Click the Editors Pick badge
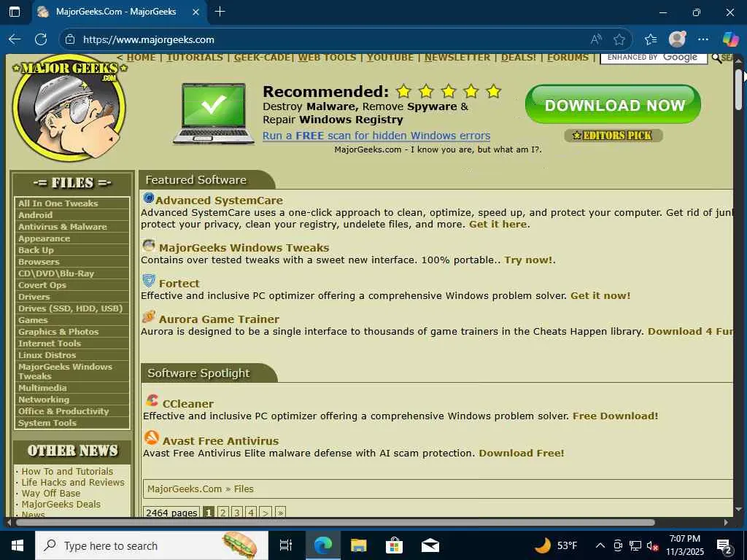 tap(613, 136)
